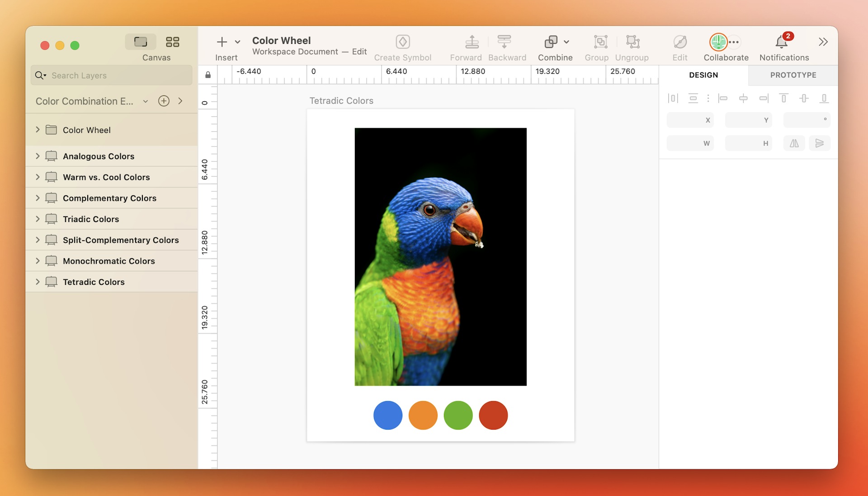Open Insert dropdown arrow
This screenshot has width=868, height=496.
(237, 42)
